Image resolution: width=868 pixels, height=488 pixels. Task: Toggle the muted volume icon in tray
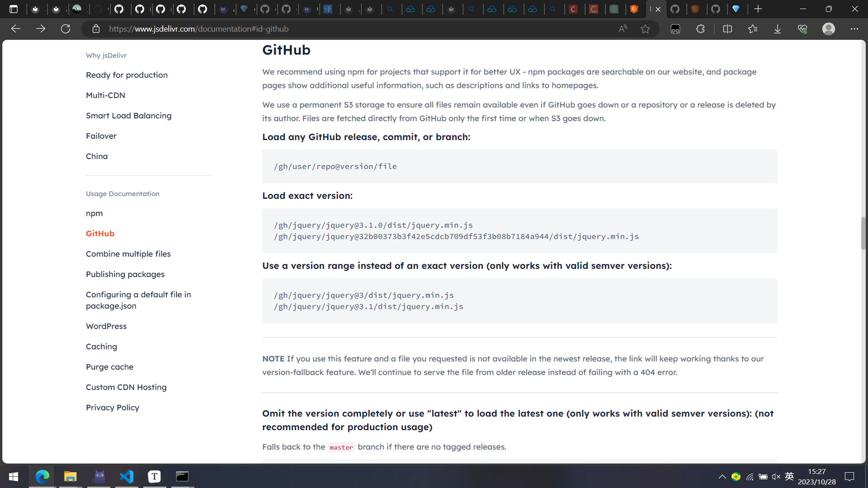[x=776, y=477]
